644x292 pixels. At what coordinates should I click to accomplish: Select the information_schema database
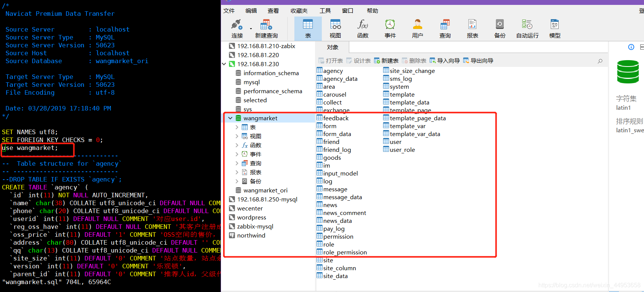tap(271, 73)
